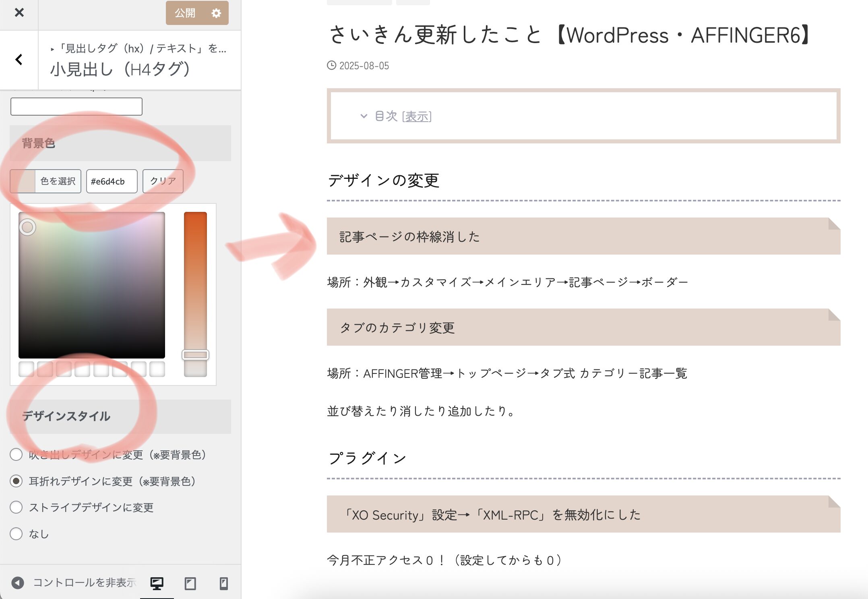Click コントロールを非表示 hide controls button
868x599 pixels.
pyautogui.click(x=74, y=582)
